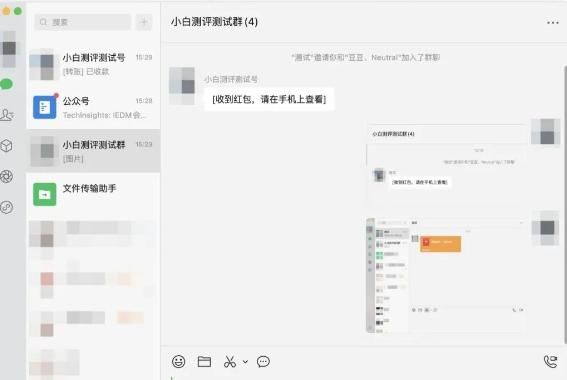567x380 pixels.
Task: Open chat history bubble icon
Action: pyautogui.click(x=263, y=362)
